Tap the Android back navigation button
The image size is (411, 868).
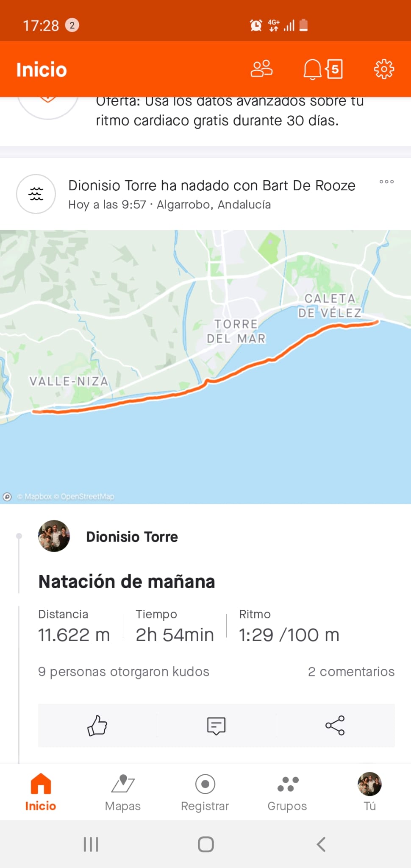(321, 844)
